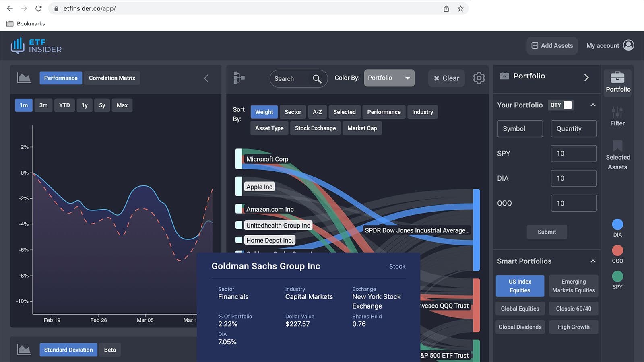
Task: Tick the Home Depot Inc. checkbox
Action: coord(239,240)
